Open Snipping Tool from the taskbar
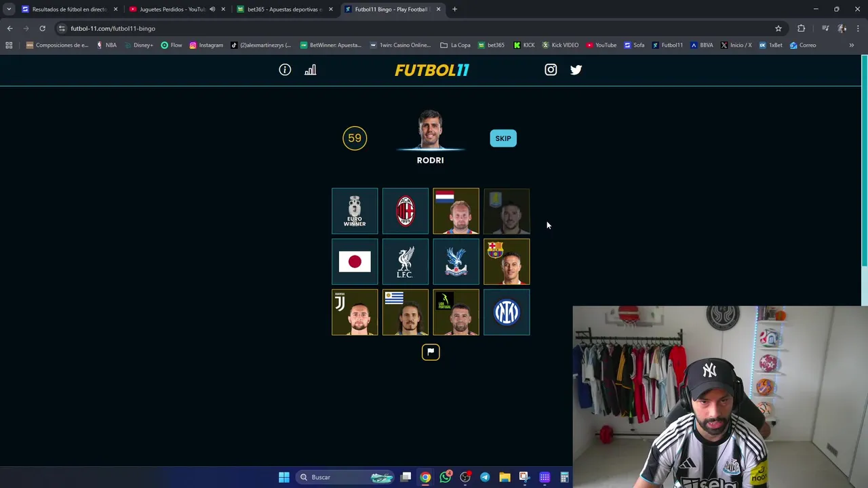 point(524,477)
